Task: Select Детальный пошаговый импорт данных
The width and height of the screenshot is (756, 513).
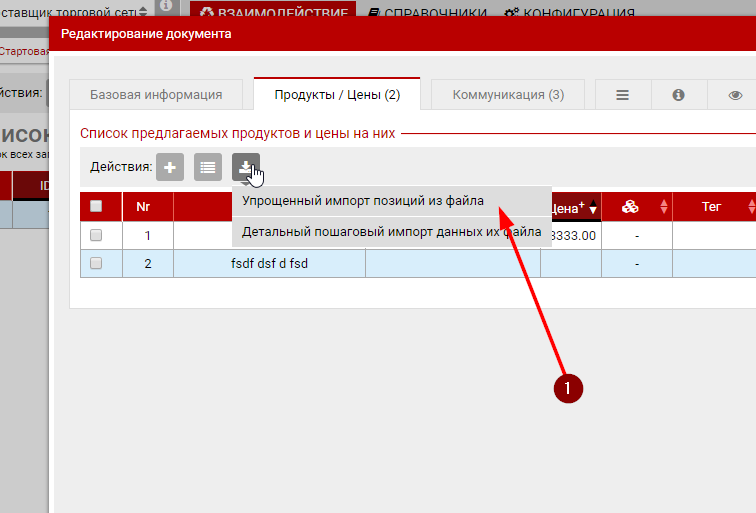Action: point(391,232)
